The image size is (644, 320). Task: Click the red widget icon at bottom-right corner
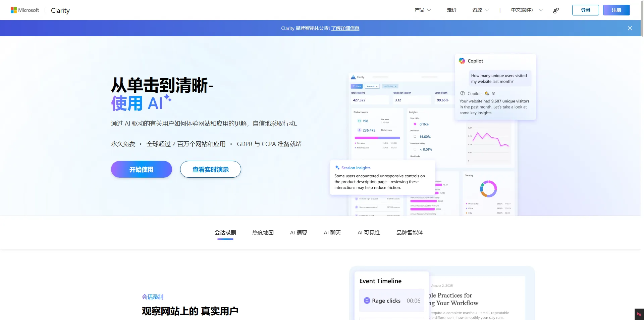[x=639, y=314]
